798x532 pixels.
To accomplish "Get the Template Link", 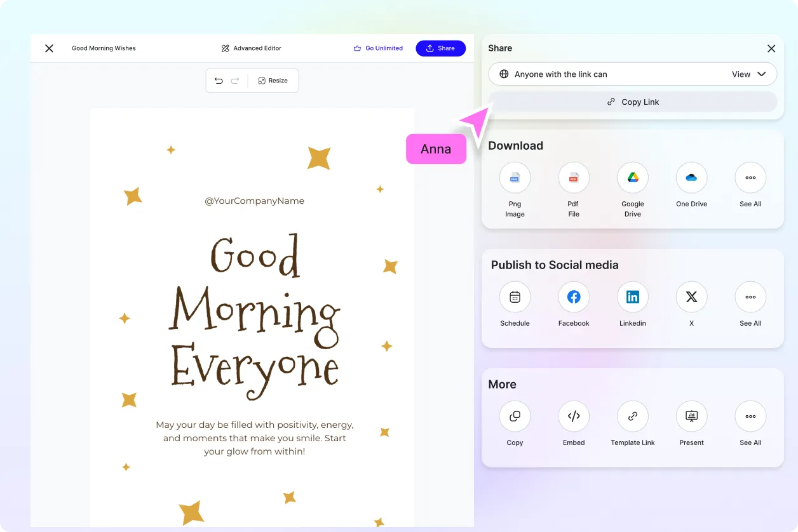I will coord(632,416).
